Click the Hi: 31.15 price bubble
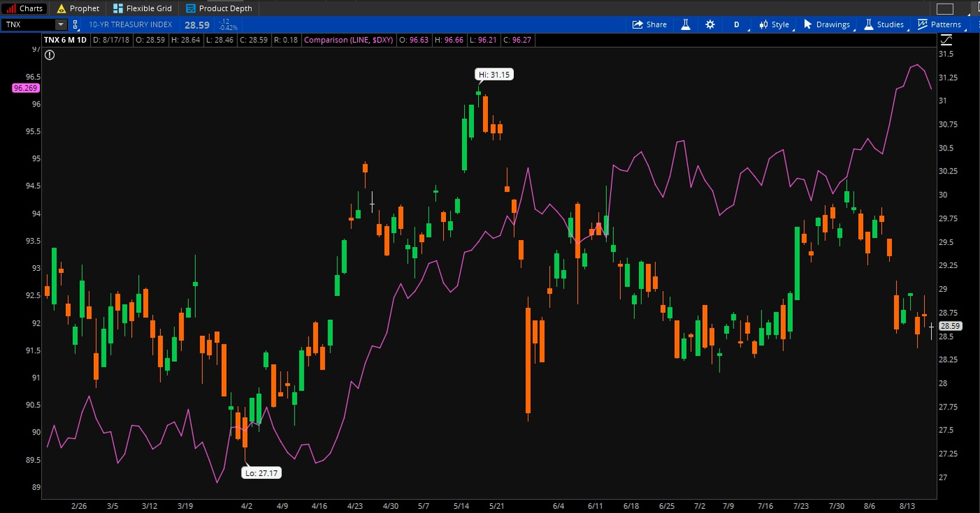This screenshot has width=980, height=513. (x=496, y=74)
